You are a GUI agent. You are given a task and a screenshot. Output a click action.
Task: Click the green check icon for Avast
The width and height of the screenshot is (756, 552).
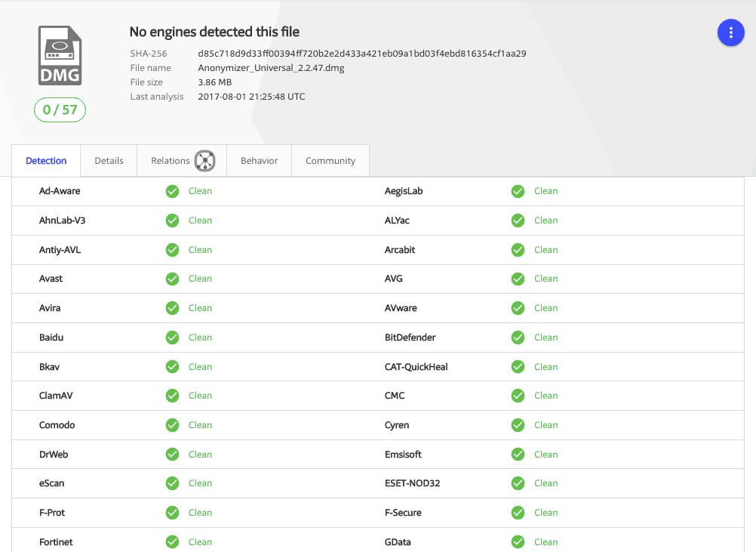tap(172, 279)
